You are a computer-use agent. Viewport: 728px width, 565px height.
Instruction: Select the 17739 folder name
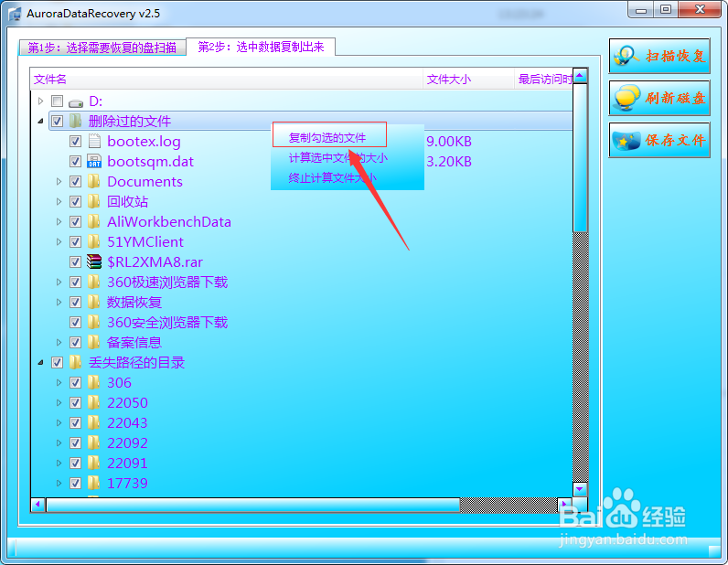coord(127,484)
